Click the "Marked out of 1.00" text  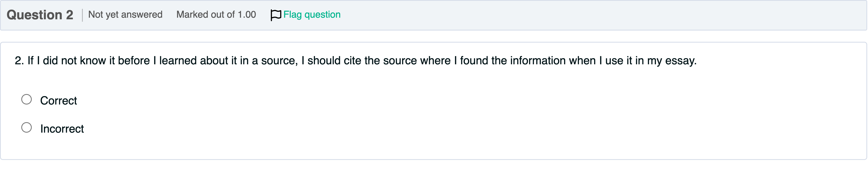tap(216, 14)
